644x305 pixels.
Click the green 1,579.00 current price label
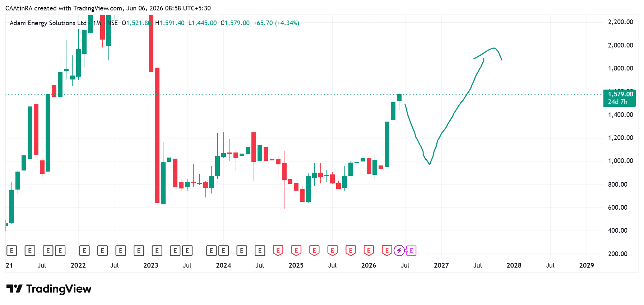[x=620, y=98]
